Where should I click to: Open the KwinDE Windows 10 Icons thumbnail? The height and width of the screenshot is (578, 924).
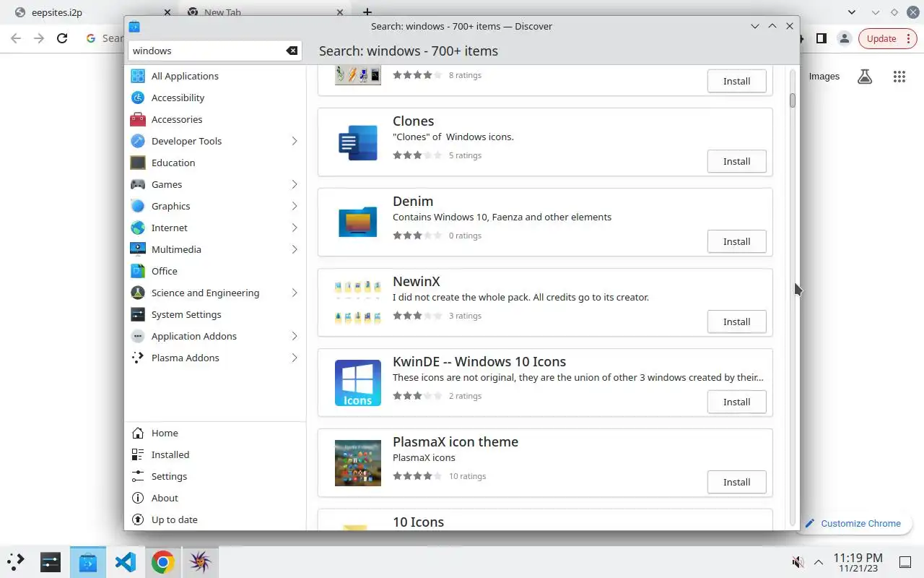tap(358, 383)
